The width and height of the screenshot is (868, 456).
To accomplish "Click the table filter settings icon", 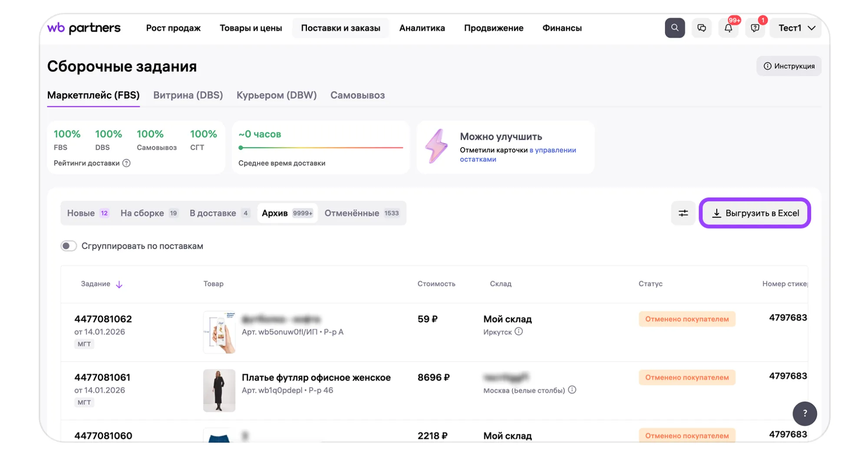I will coord(683,213).
